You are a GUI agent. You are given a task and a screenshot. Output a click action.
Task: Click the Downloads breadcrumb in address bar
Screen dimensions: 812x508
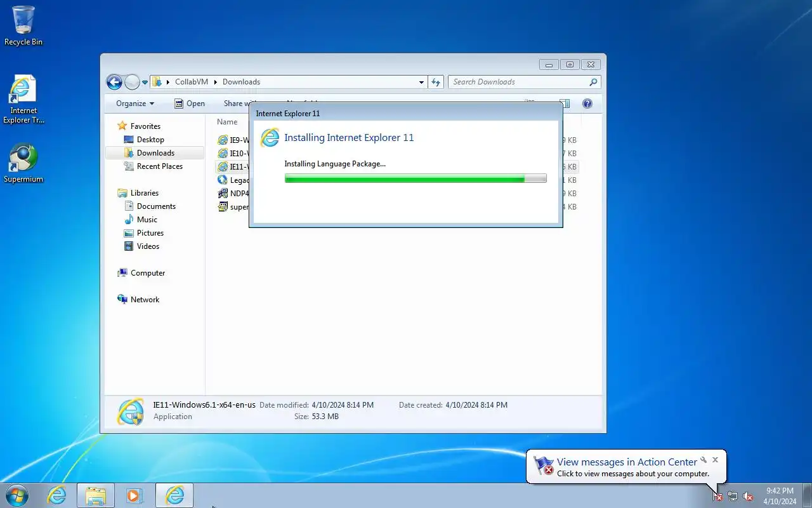click(241, 82)
